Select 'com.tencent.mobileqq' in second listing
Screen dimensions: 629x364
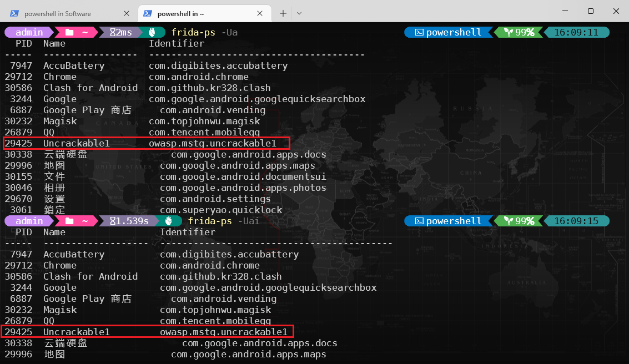pyautogui.click(x=215, y=321)
